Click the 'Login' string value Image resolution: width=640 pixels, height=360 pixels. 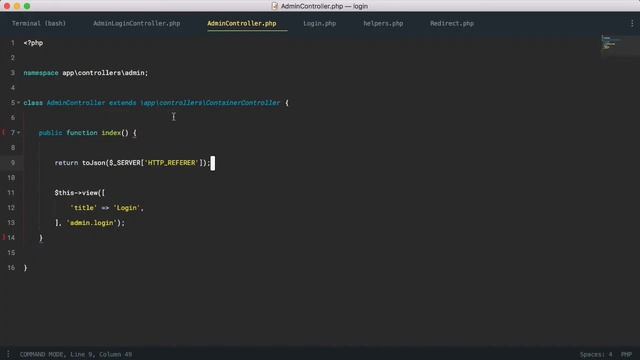127,208
